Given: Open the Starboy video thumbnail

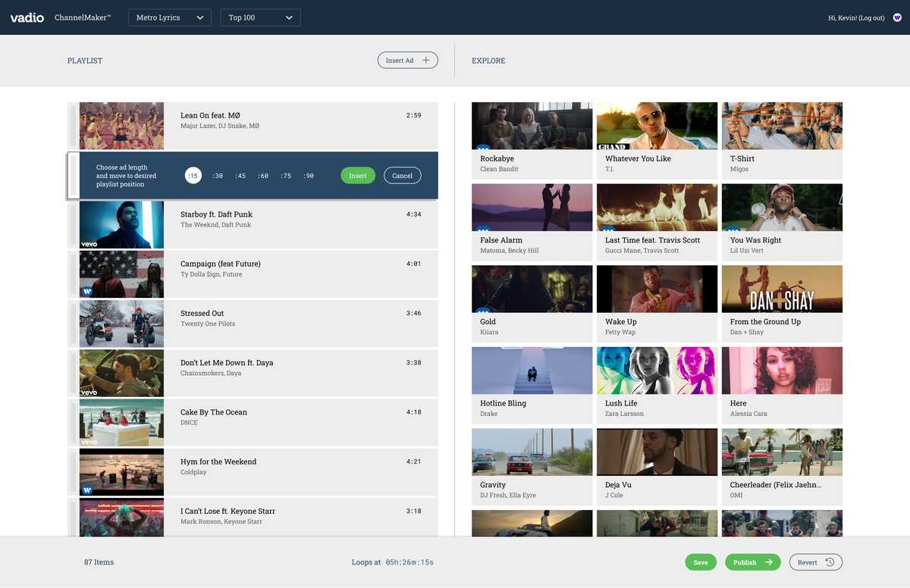Looking at the screenshot, I should tap(121, 224).
